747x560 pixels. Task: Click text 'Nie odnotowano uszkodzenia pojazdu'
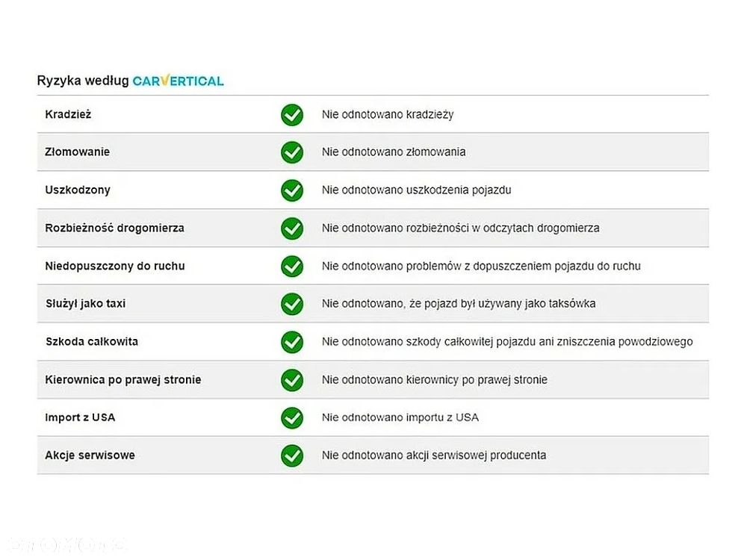pos(416,190)
